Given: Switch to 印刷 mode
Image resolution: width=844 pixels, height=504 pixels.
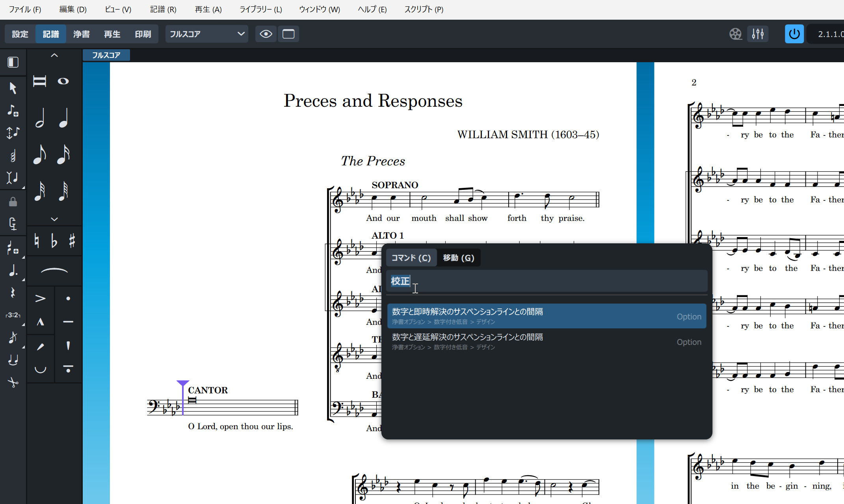Looking at the screenshot, I should [x=143, y=34].
